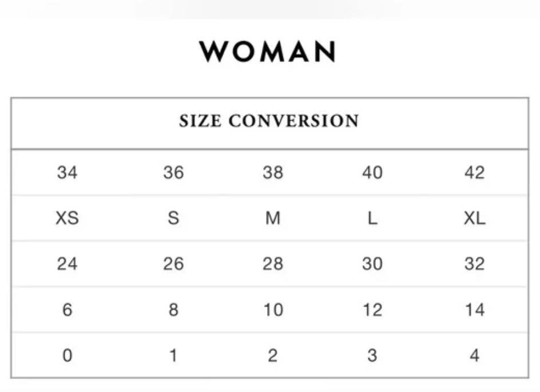Choose the S size cell
Image resolution: width=540 pixels, height=392 pixels.
(x=173, y=218)
